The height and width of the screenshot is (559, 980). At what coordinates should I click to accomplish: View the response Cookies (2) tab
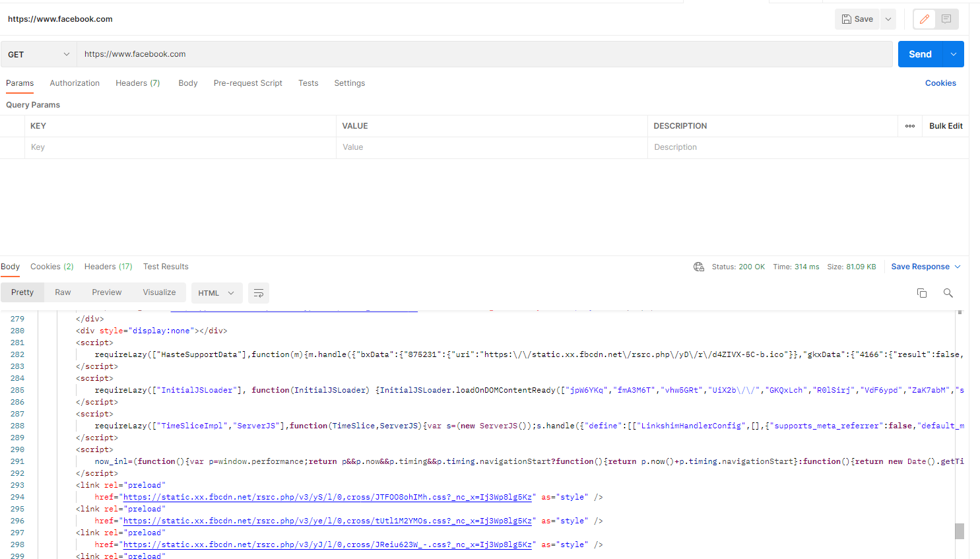52,267
